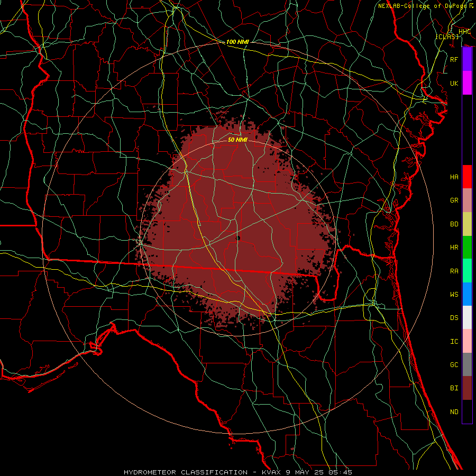The height and width of the screenshot is (476, 476).
Task: Select the dusty pink GR legend color
Action: point(467,200)
